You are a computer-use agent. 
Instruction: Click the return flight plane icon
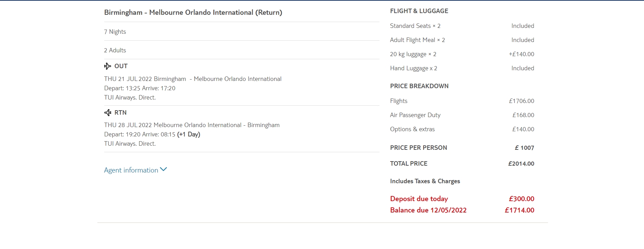(x=108, y=113)
